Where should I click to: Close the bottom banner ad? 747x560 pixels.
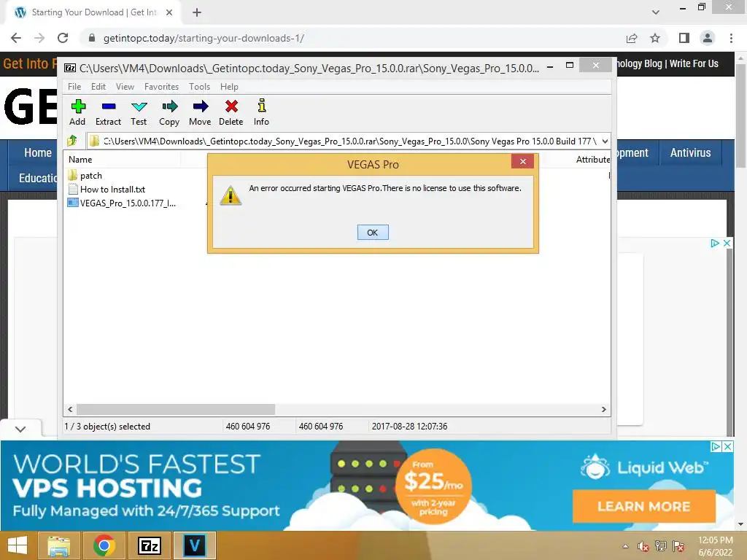point(728,446)
